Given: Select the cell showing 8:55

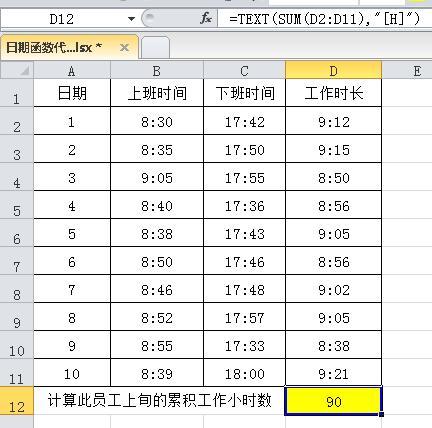Looking at the screenshot, I should click(x=157, y=345).
